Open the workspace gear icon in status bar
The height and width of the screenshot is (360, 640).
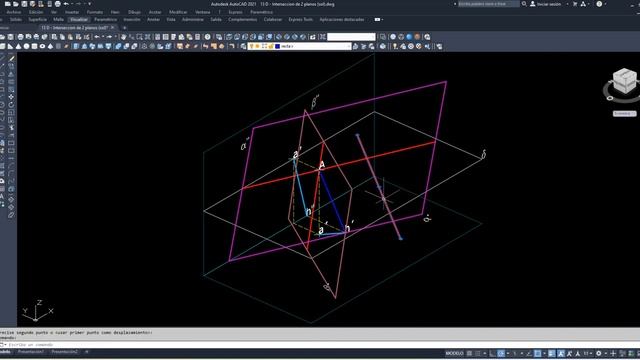[599, 353]
